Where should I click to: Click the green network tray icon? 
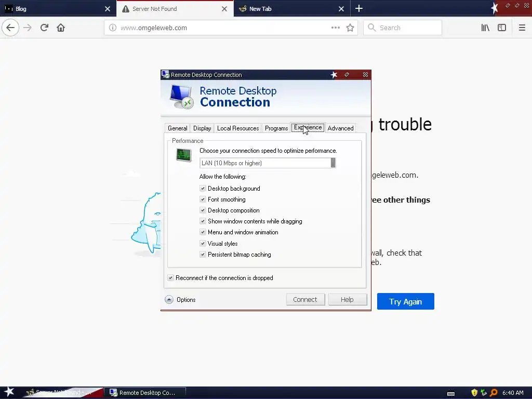coord(484,393)
